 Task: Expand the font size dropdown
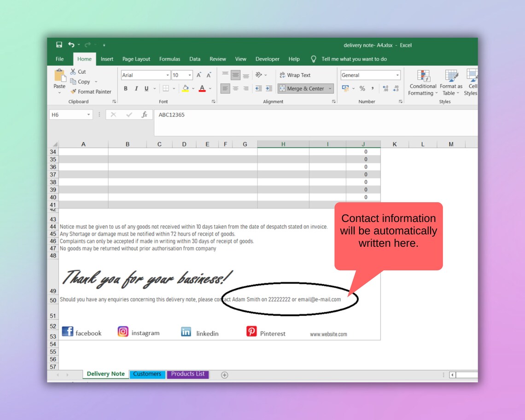coord(190,75)
